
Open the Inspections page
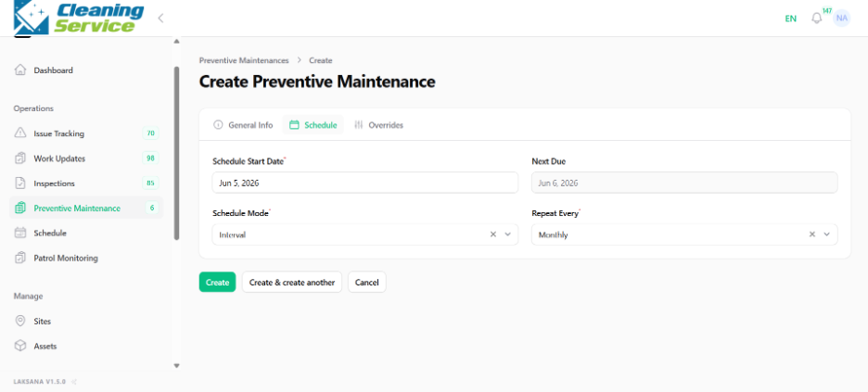(86, 183)
